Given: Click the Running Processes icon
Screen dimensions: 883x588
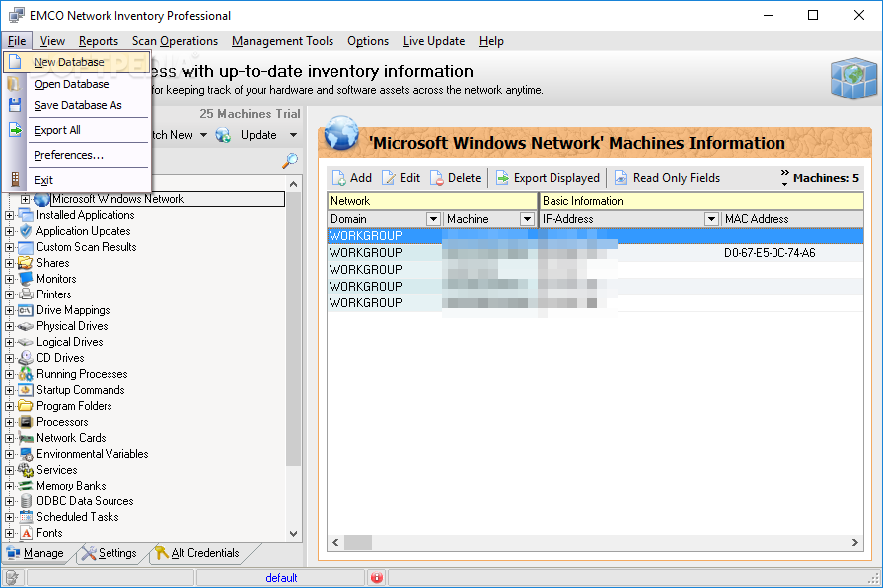Looking at the screenshot, I should point(25,374).
